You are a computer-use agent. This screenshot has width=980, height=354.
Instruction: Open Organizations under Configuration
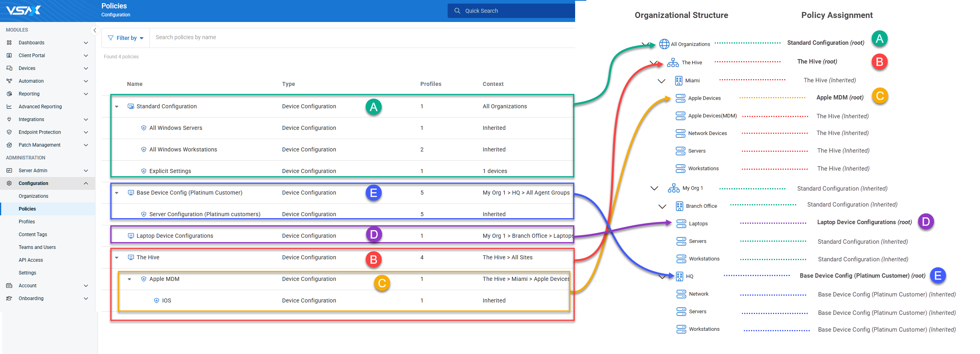tap(34, 196)
